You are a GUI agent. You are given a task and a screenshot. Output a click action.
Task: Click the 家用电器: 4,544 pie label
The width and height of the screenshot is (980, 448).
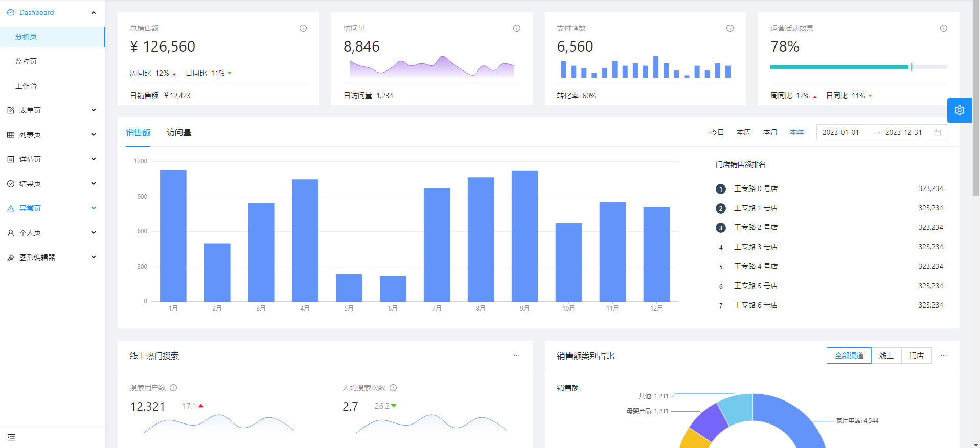857,421
